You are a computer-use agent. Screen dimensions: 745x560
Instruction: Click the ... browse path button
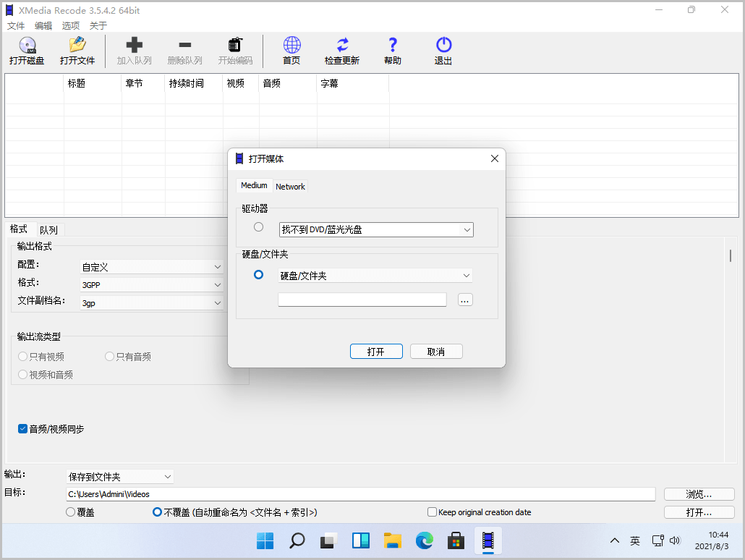pyautogui.click(x=465, y=300)
